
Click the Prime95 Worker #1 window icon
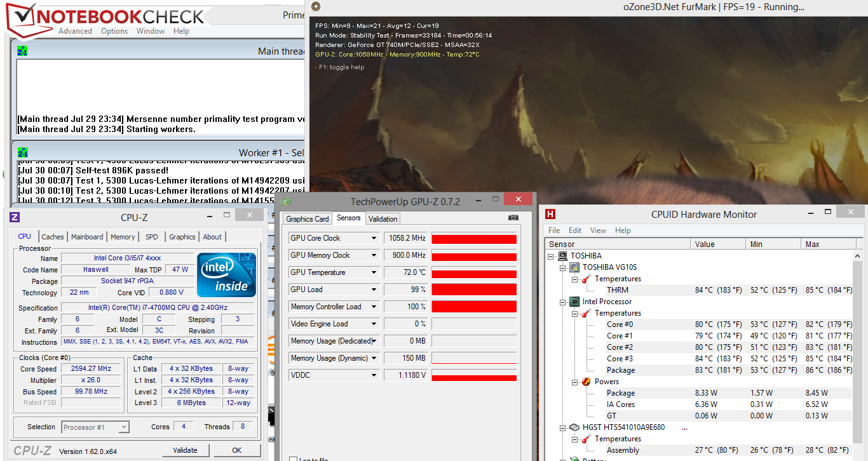(x=22, y=152)
